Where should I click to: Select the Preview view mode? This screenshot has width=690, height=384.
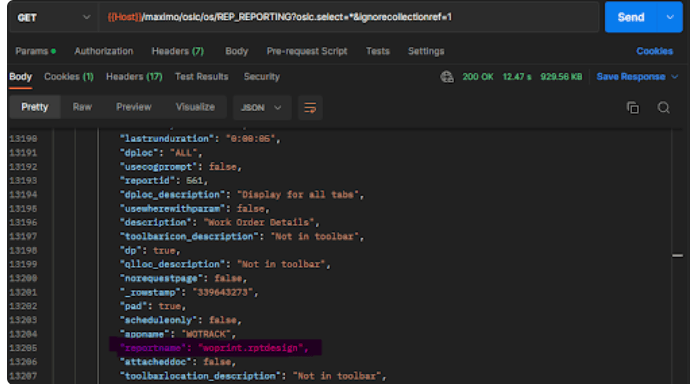(x=134, y=107)
